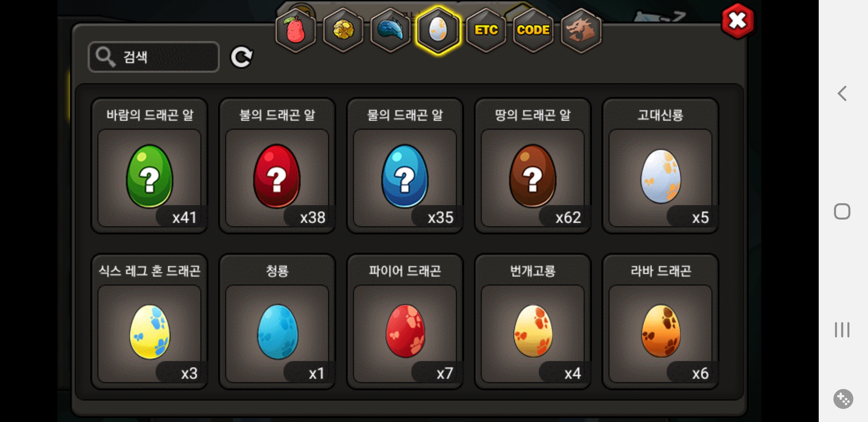
Task: Switch to the ETC tab
Action: [486, 30]
